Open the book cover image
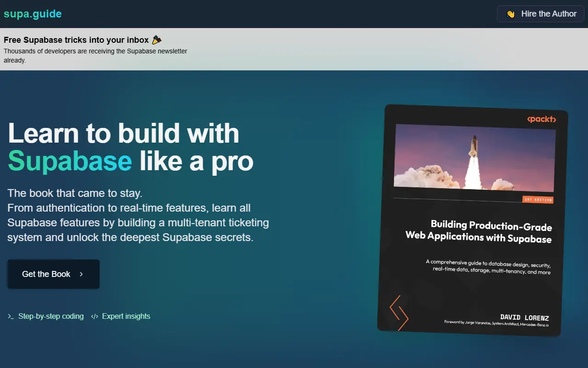Screen dimensions: 588x368 [x=473, y=220]
